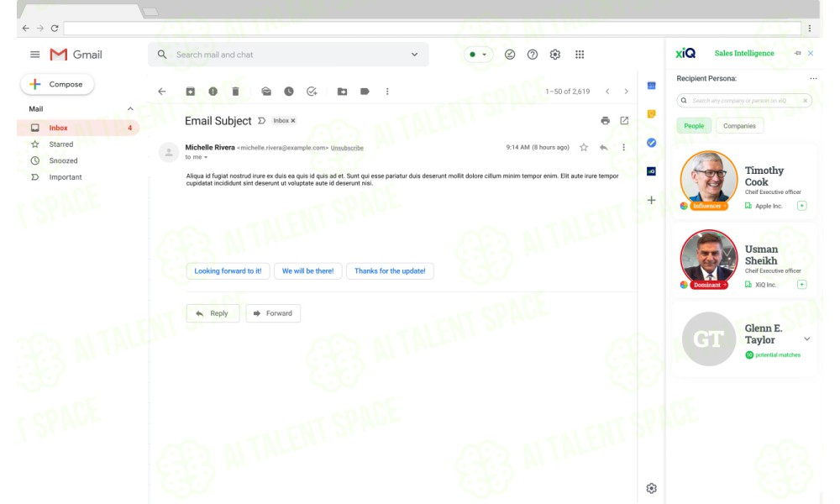Open the Gmail main menu hamburger
This screenshot has height=504, width=840.
pyautogui.click(x=34, y=55)
